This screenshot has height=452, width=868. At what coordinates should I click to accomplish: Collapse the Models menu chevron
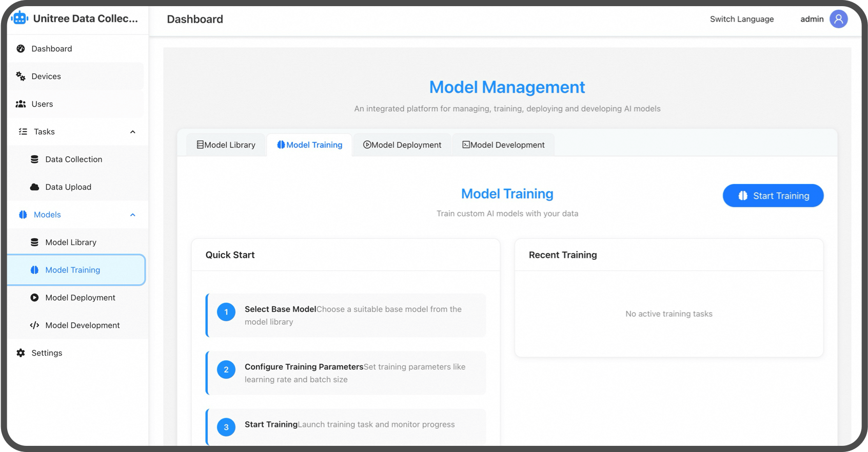tap(133, 215)
